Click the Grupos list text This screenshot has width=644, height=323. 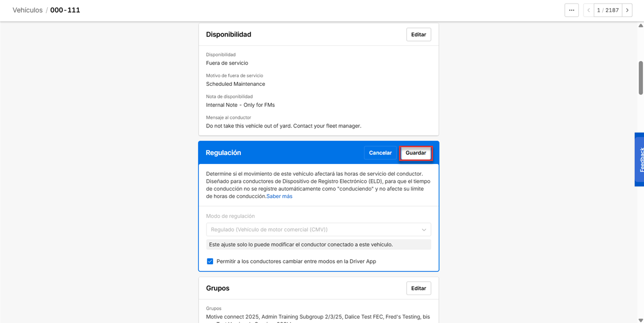coord(318,317)
